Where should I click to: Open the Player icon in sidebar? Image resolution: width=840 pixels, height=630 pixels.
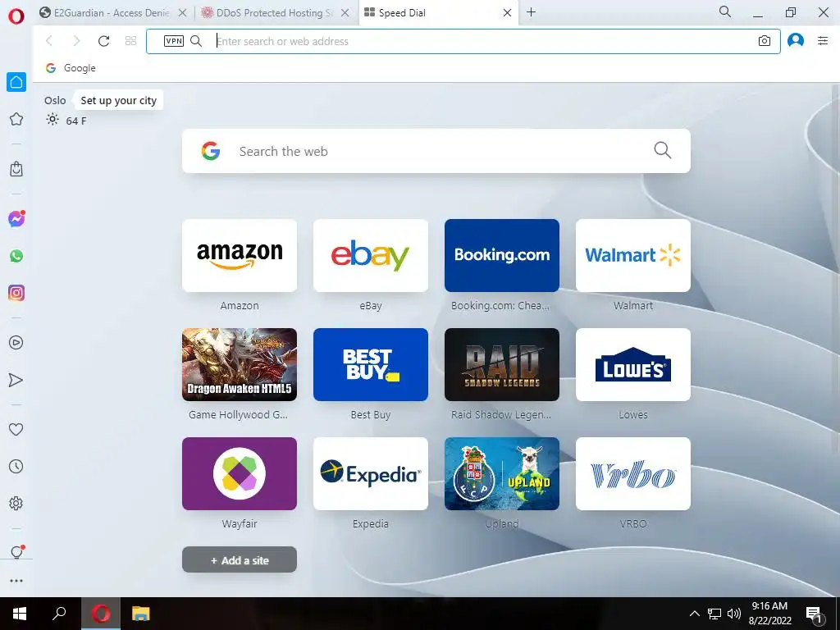[x=16, y=342]
